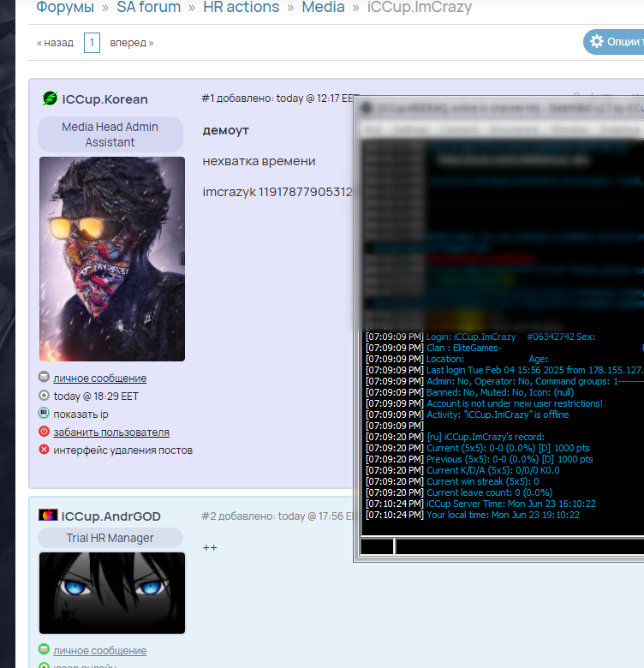Open the Опции темы button
Screen dimensions: 644x668
pyautogui.click(x=614, y=42)
